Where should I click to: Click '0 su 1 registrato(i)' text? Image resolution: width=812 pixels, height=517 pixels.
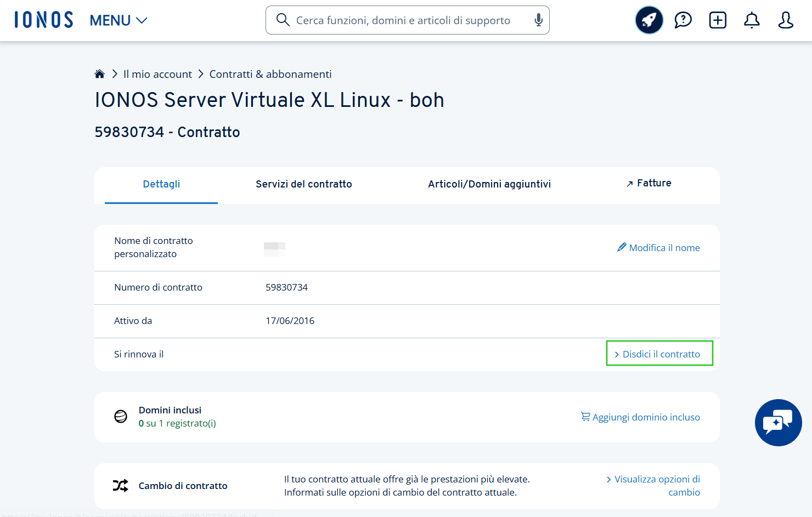177,423
